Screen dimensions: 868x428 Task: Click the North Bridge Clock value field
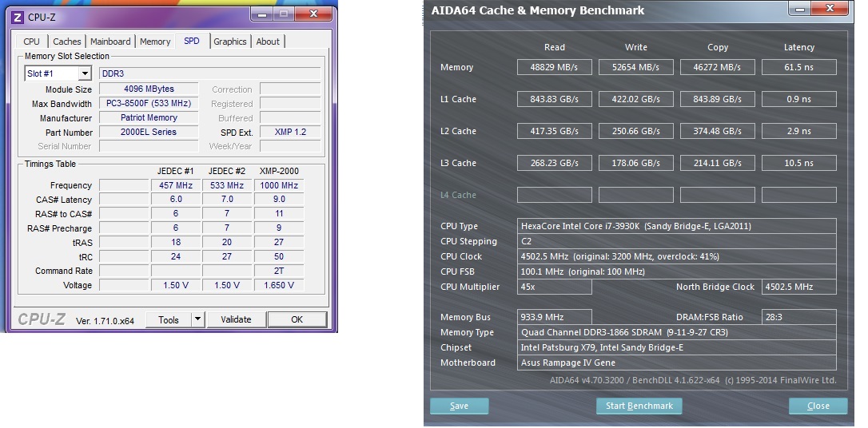[798, 287]
